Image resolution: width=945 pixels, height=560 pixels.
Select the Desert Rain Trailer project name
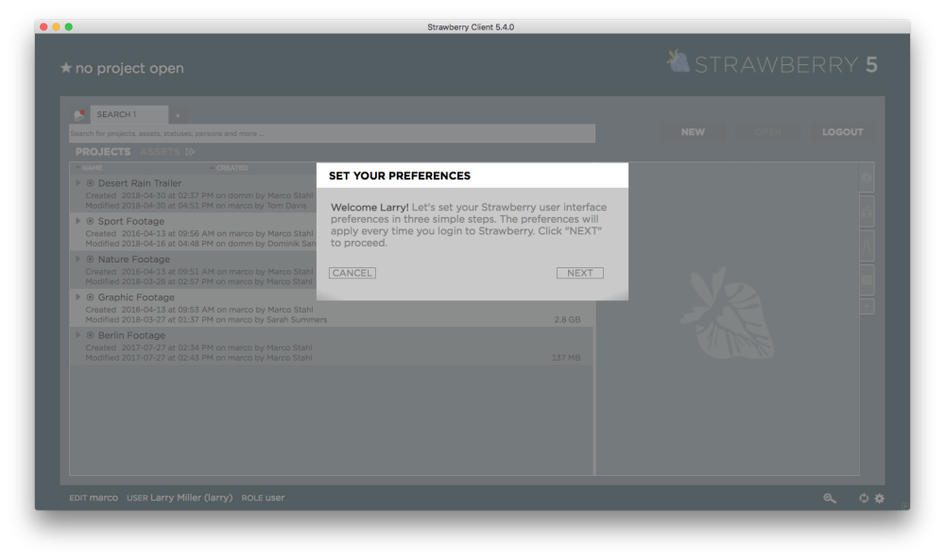140,183
